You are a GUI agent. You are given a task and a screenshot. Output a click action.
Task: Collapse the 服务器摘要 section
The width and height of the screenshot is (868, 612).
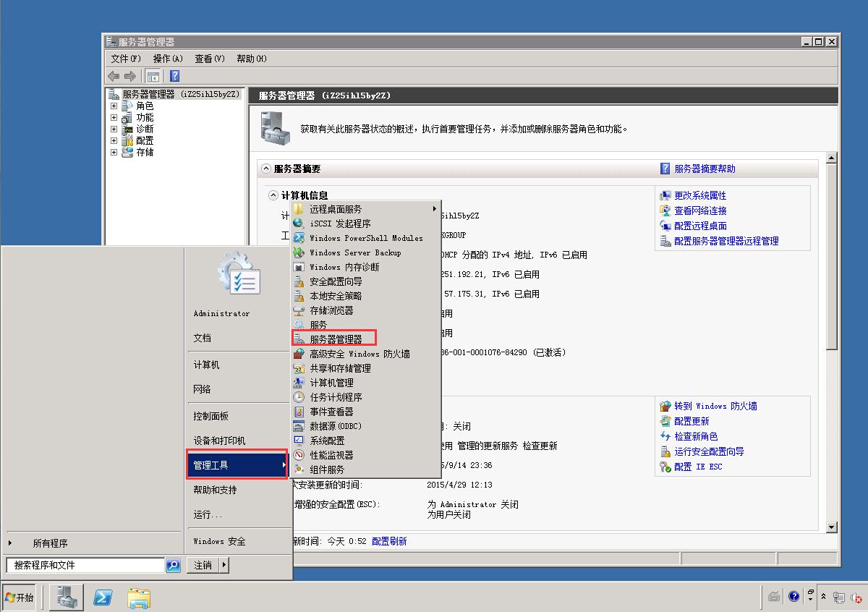[x=265, y=169]
